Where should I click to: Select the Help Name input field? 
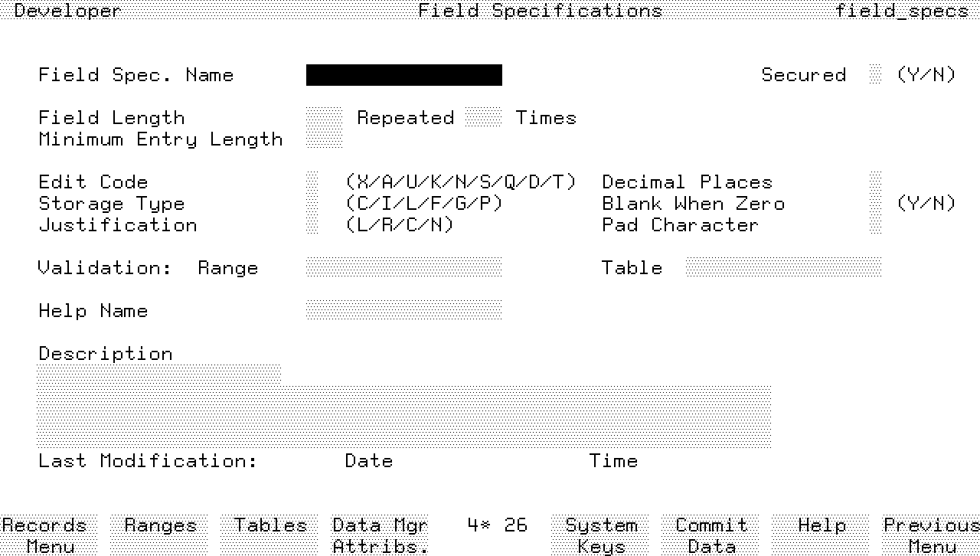point(403,311)
